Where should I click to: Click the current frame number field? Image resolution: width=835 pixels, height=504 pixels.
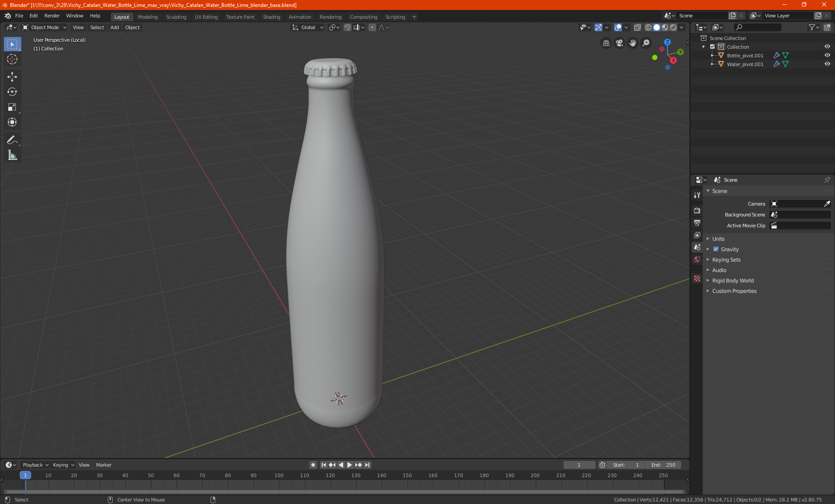tap(579, 465)
